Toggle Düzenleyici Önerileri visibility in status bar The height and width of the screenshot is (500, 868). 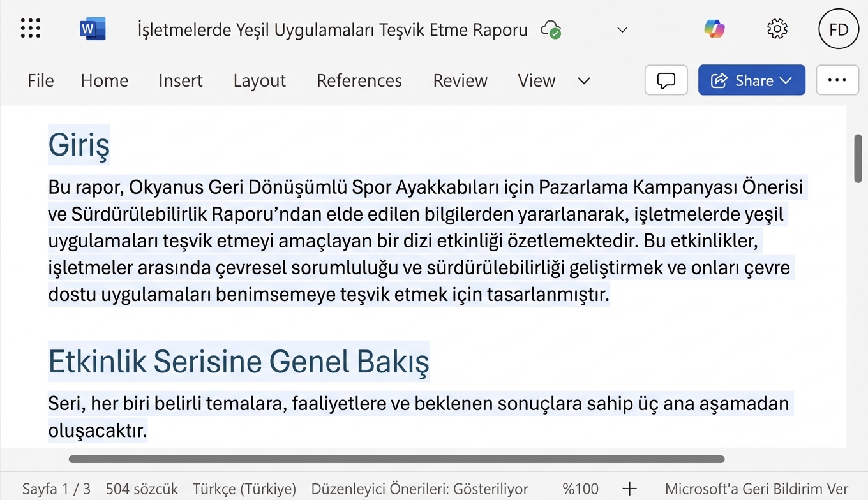pyautogui.click(x=419, y=489)
